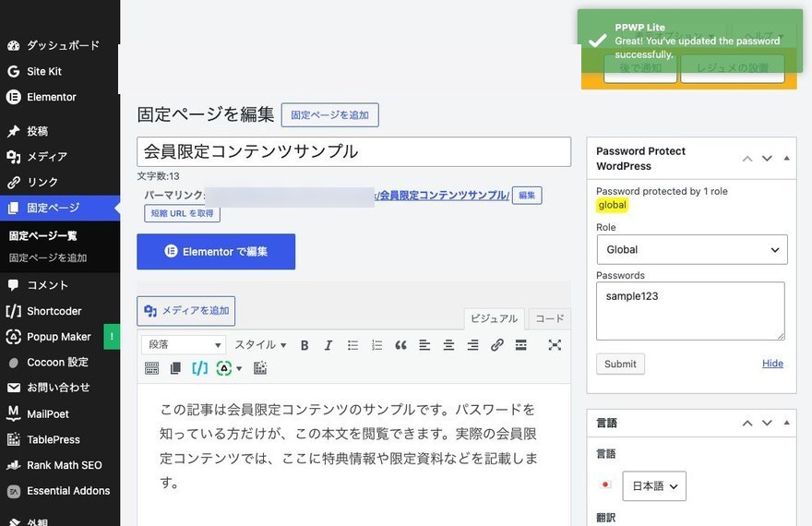
Task: Move Password Protect WordPress panel down
Action: (767, 159)
